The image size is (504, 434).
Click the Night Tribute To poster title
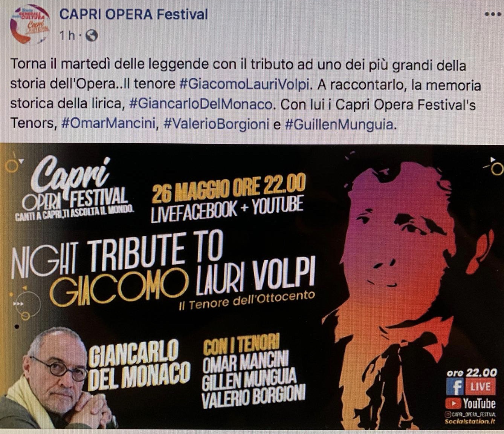tap(118, 256)
